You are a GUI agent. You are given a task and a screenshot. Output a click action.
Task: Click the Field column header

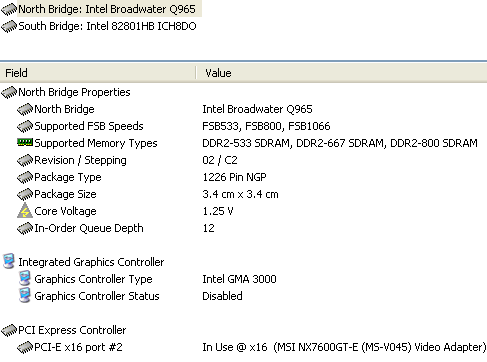pyautogui.click(x=97, y=73)
